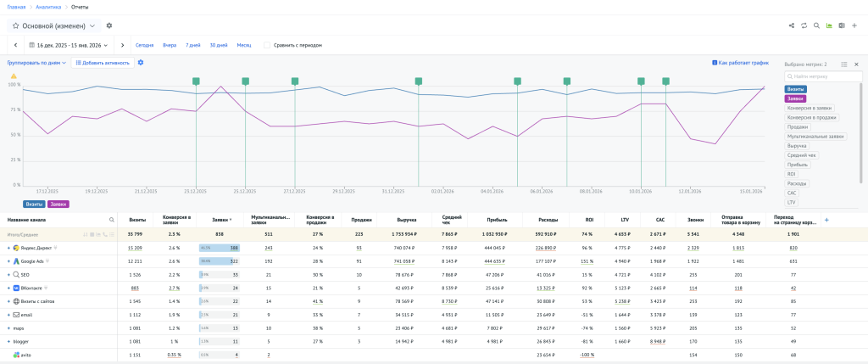This screenshot has height=364, width=868.
Task: Close the metrics selection panel
Action: tap(856, 64)
